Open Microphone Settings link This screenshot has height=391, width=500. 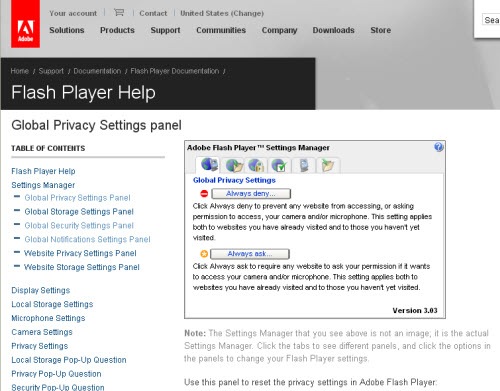coord(48,318)
